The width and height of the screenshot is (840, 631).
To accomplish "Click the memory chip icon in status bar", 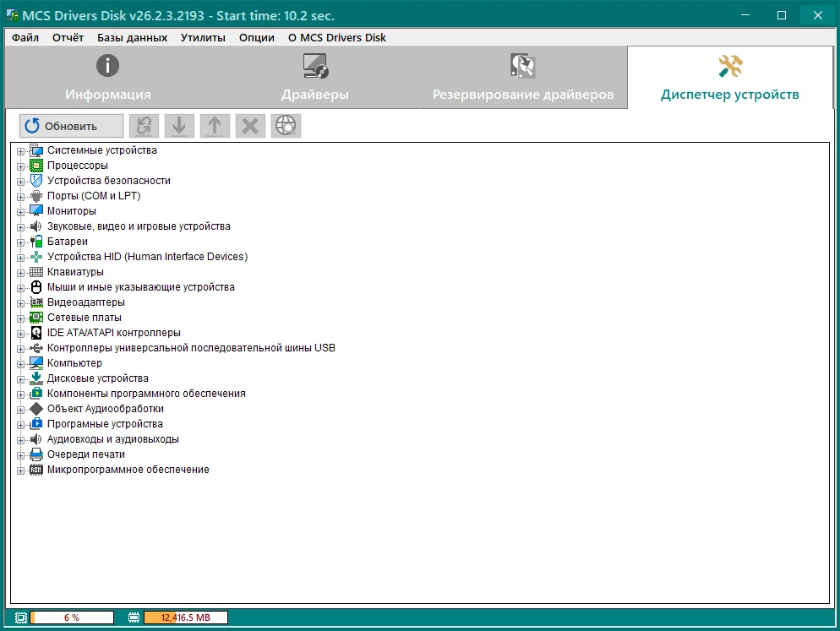I will pyautogui.click(x=134, y=617).
